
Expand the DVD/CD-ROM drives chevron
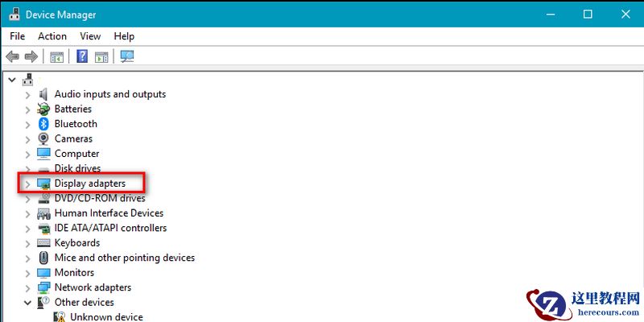27,199
